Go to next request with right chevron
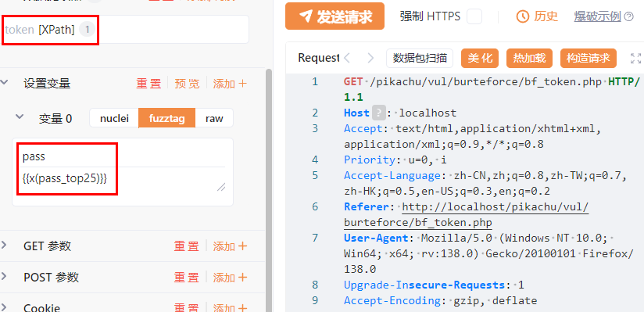Image resolution: width=644 pixels, height=312 pixels. click(370, 58)
